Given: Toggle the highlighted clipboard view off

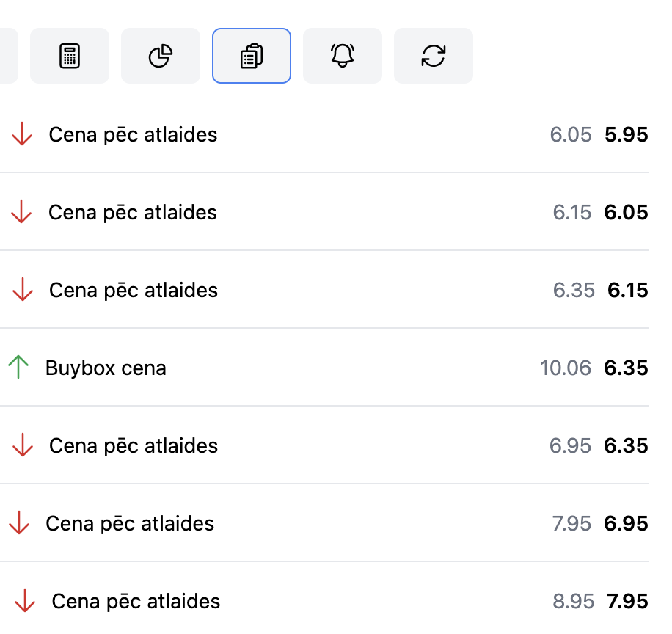Looking at the screenshot, I should click(252, 56).
